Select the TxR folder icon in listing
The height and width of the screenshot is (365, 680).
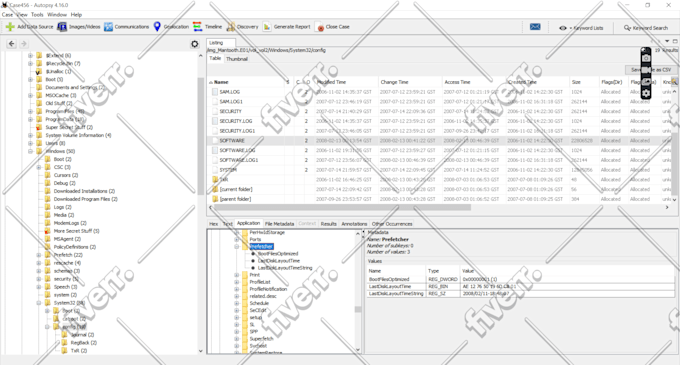[x=215, y=179]
